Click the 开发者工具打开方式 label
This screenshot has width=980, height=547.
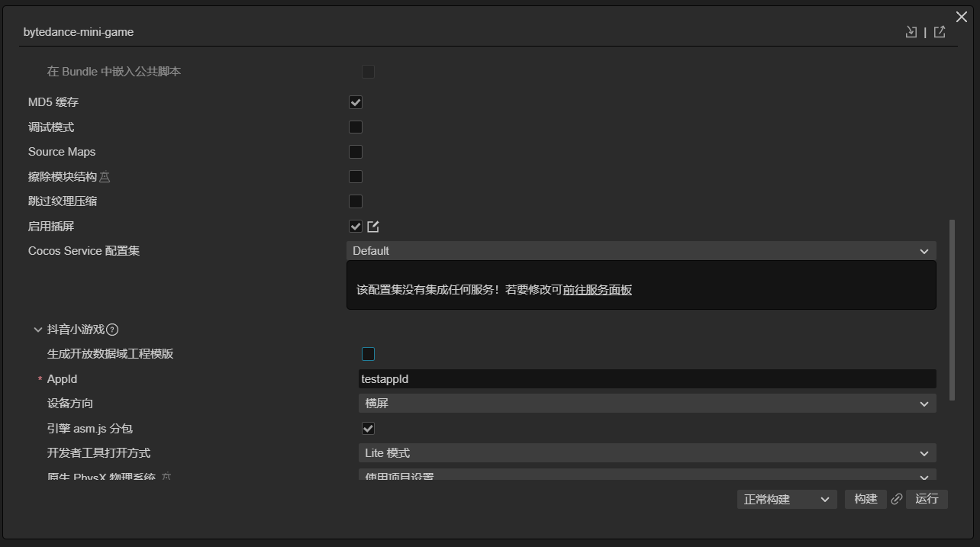pyautogui.click(x=99, y=453)
